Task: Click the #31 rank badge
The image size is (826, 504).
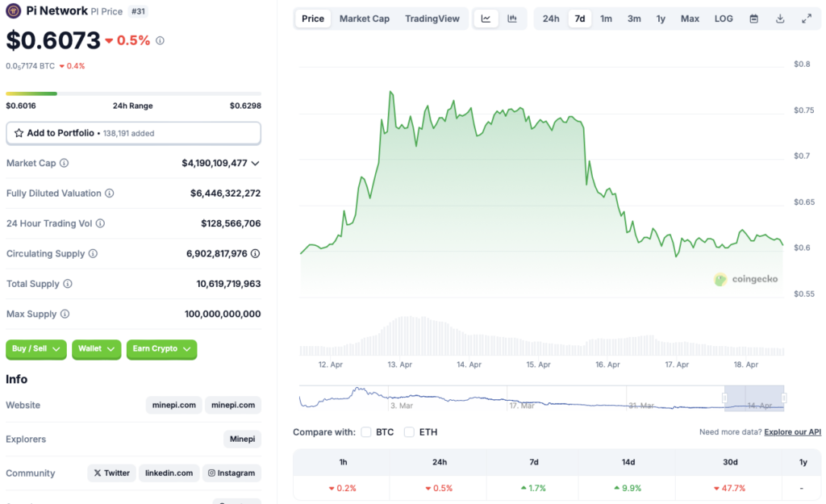Action: (x=138, y=11)
